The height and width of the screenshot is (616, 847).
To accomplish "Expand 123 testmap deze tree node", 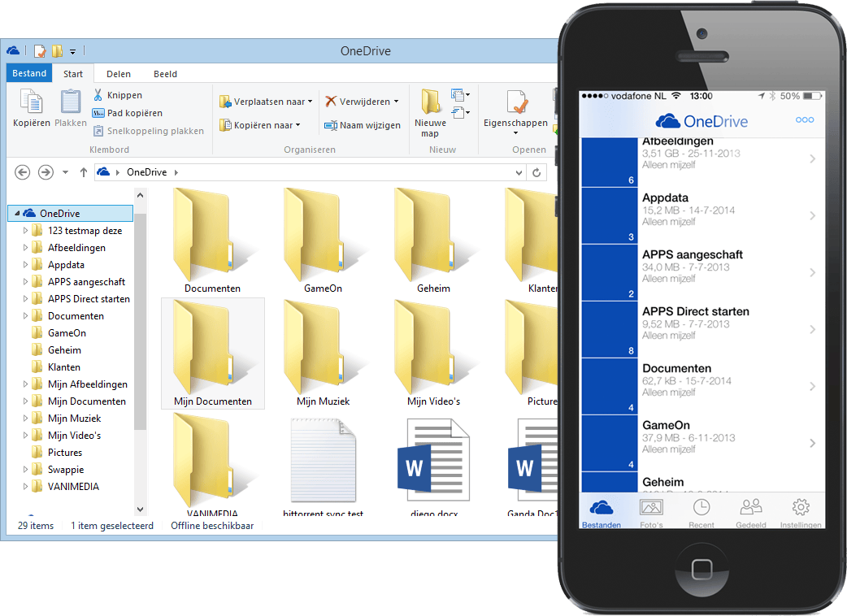I will pos(25,231).
